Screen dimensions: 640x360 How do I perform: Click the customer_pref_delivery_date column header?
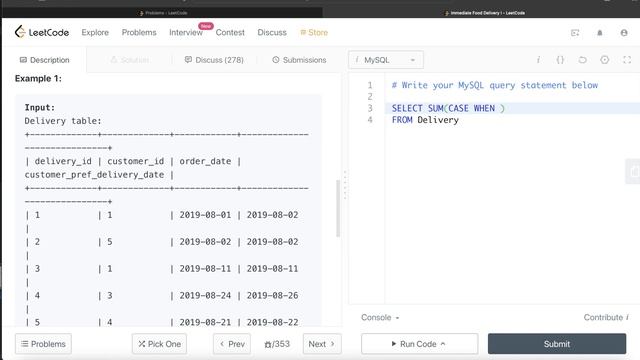tap(94, 175)
